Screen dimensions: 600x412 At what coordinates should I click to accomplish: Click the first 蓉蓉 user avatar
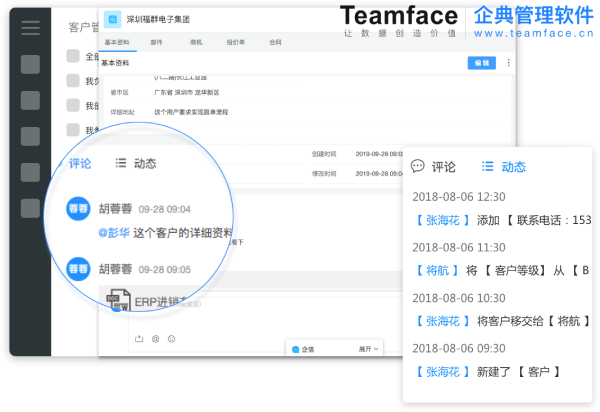(x=79, y=209)
